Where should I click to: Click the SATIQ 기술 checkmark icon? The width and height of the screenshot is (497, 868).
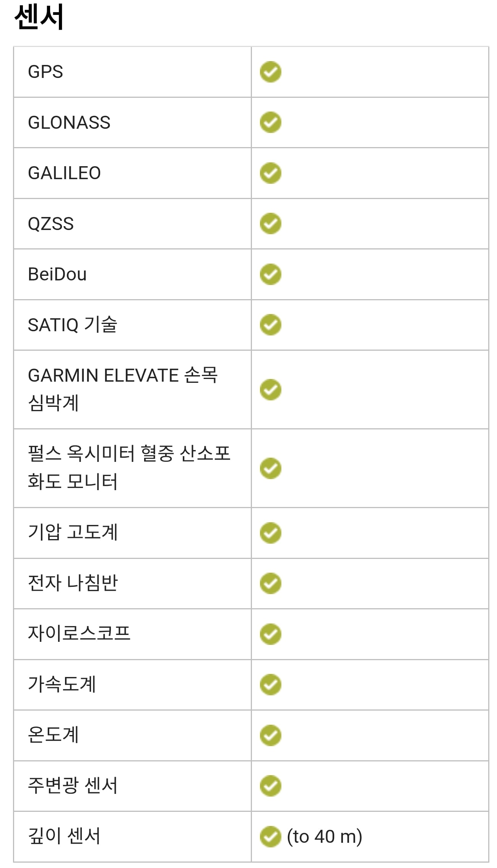(x=270, y=325)
